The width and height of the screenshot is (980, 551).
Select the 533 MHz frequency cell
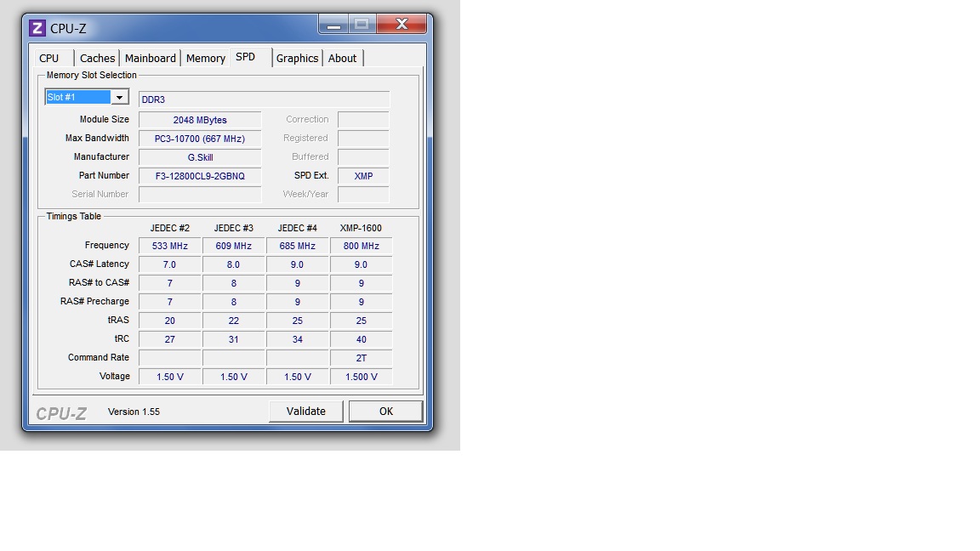(x=170, y=246)
